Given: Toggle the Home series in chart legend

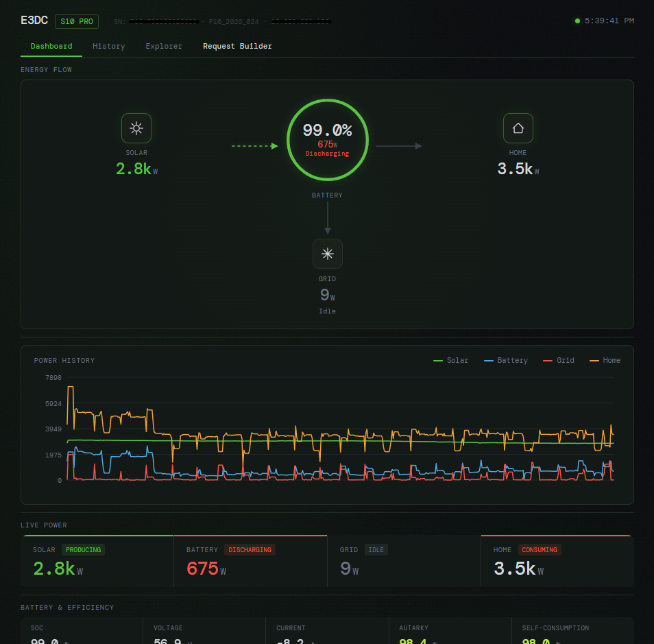Looking at the screenshot, I should [x=605, y=360].
